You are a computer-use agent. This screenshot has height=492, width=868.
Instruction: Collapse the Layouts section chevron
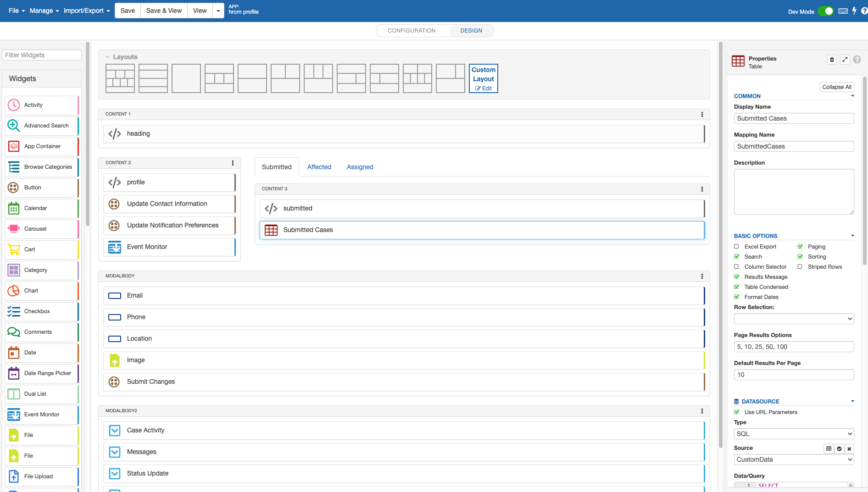[107, 57]
